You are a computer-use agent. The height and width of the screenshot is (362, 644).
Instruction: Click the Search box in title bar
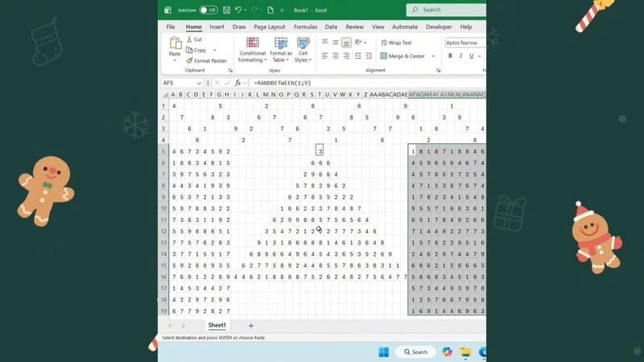pos(446,10)
